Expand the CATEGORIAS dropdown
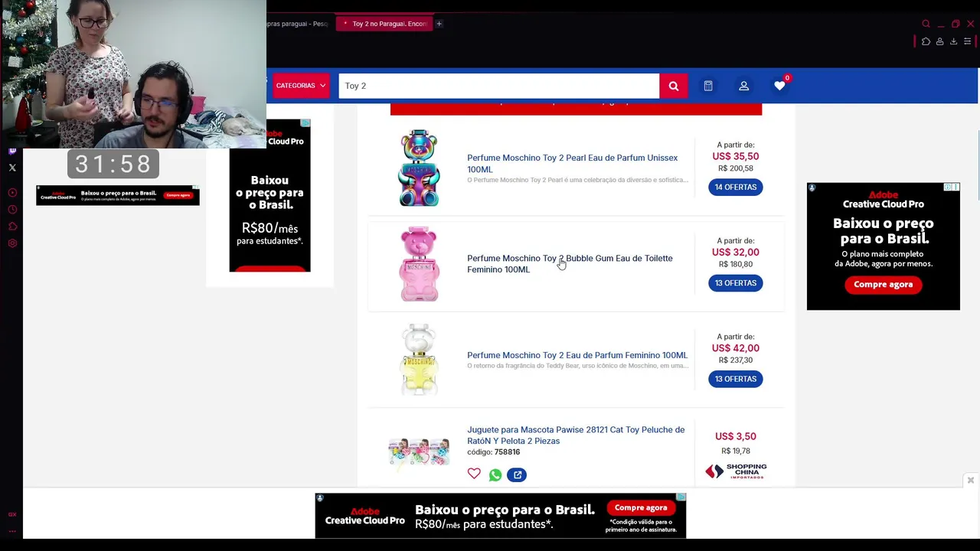The height and width of the screenshot is (551, 980). 301,86
